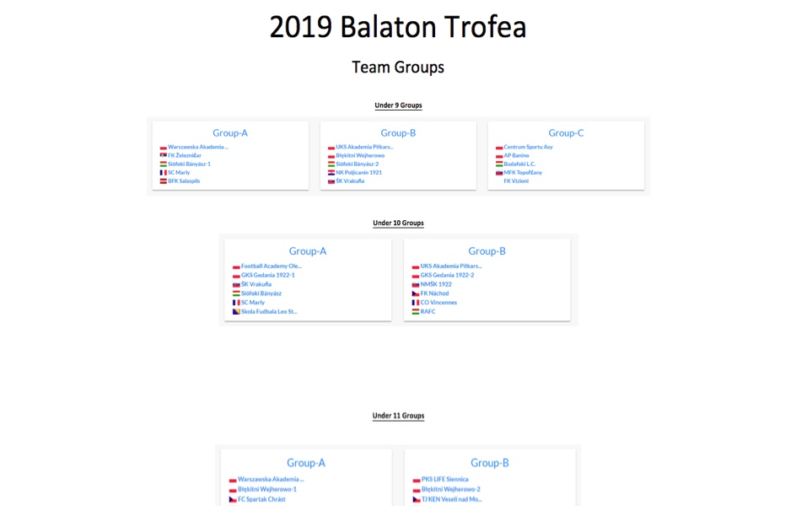Click the Slovak flag beside MFK Topoľčany
The height and width of the screenshot is (506, 812).
[499, 173]
